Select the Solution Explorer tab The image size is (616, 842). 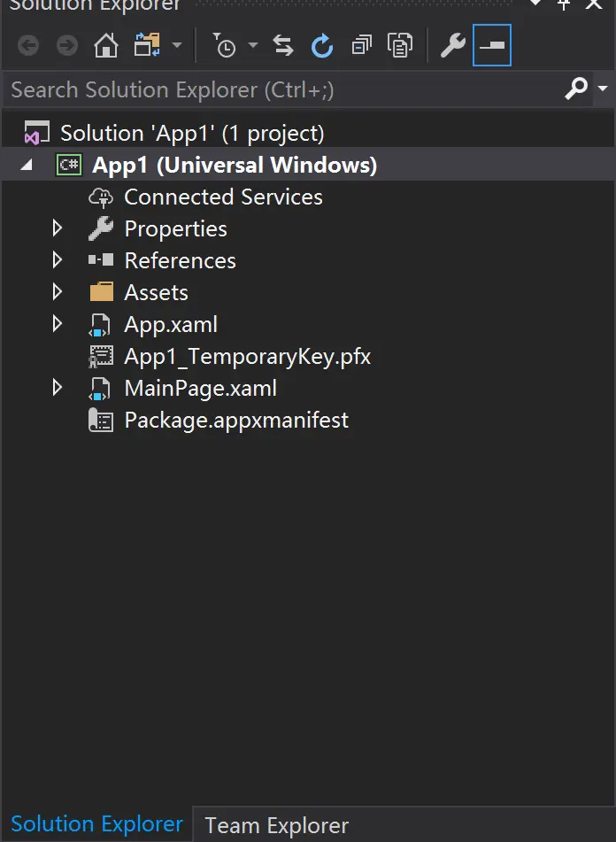click(x=96, y=824)
